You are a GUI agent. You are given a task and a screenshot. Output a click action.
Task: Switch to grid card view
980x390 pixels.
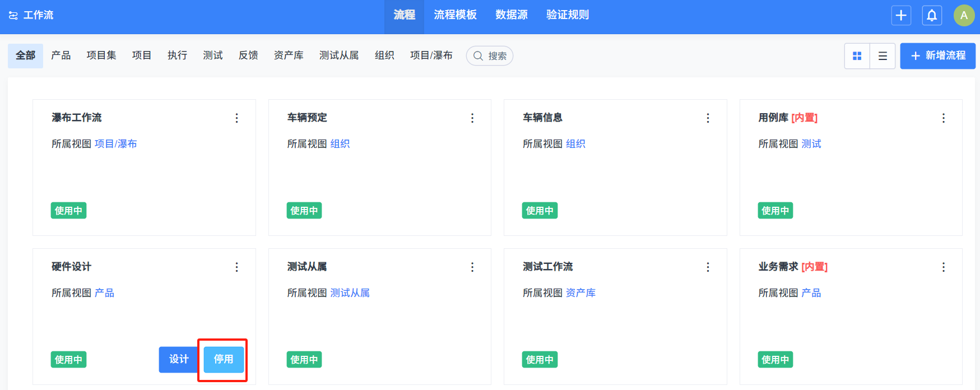tap(857, 56)
